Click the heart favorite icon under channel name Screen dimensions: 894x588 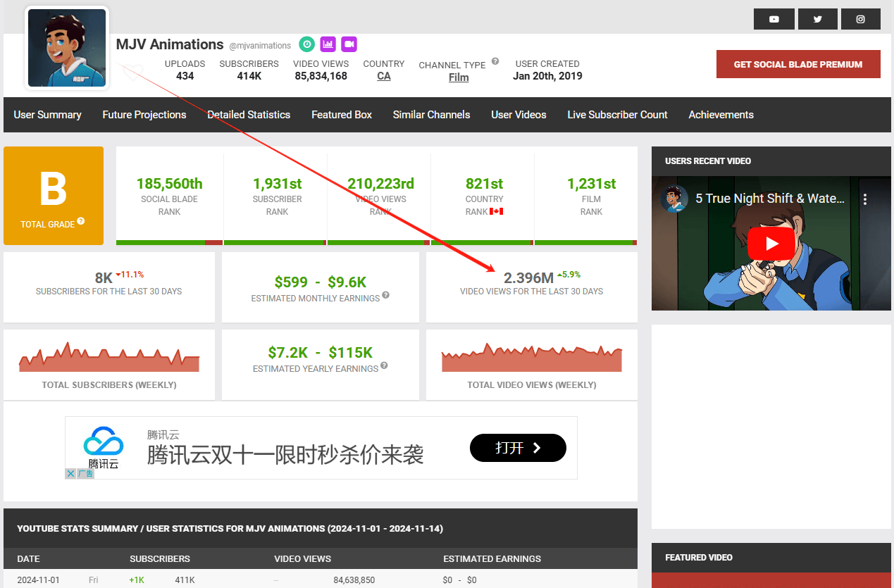[132, 70]
